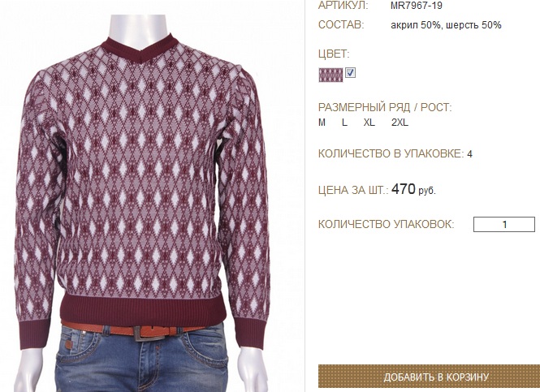Click the article number MR7967-19
Image resolution: width=540 pixels, height=392 pixels.
[417, 6]
